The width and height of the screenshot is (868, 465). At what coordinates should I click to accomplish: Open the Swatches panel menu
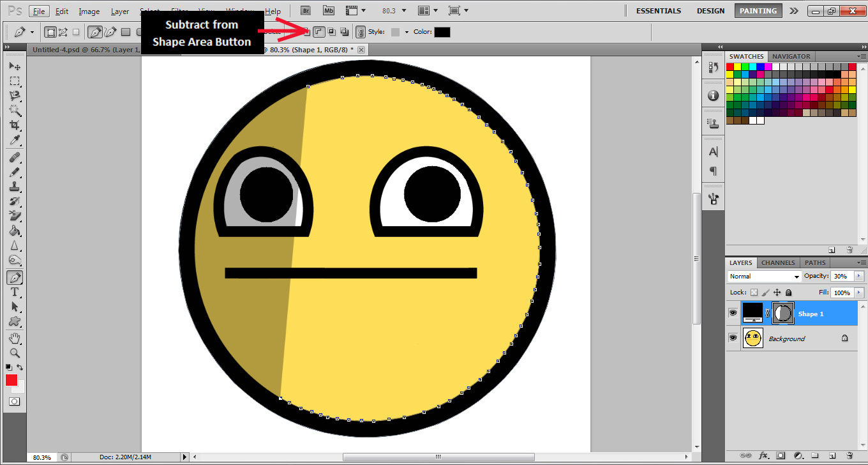tap(862, 56)
